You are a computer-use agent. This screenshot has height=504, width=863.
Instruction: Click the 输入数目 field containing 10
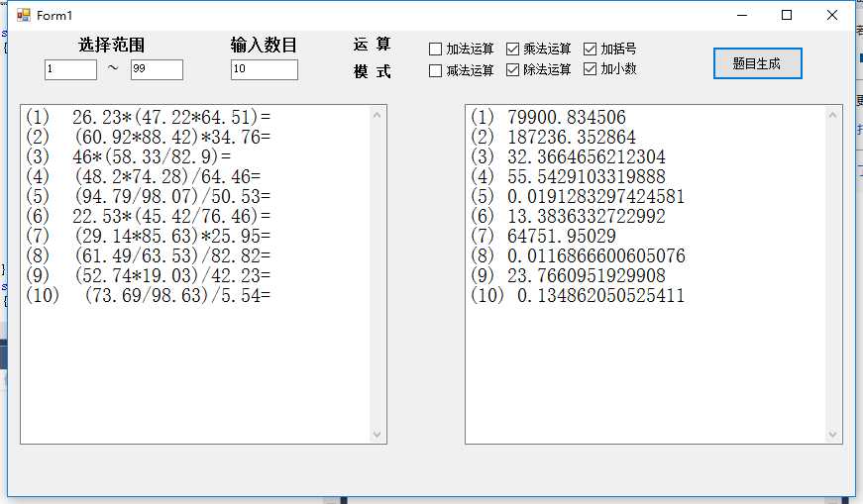point(265,70)
